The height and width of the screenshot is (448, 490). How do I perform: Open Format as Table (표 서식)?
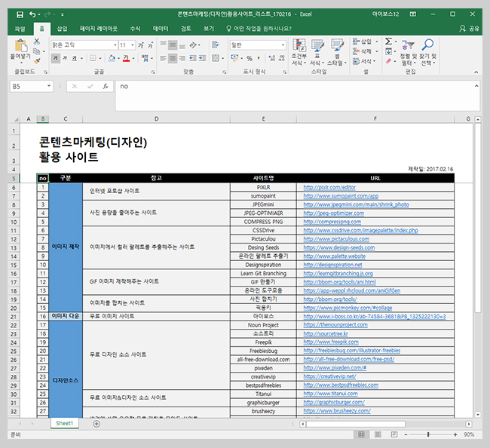[317, 52]
